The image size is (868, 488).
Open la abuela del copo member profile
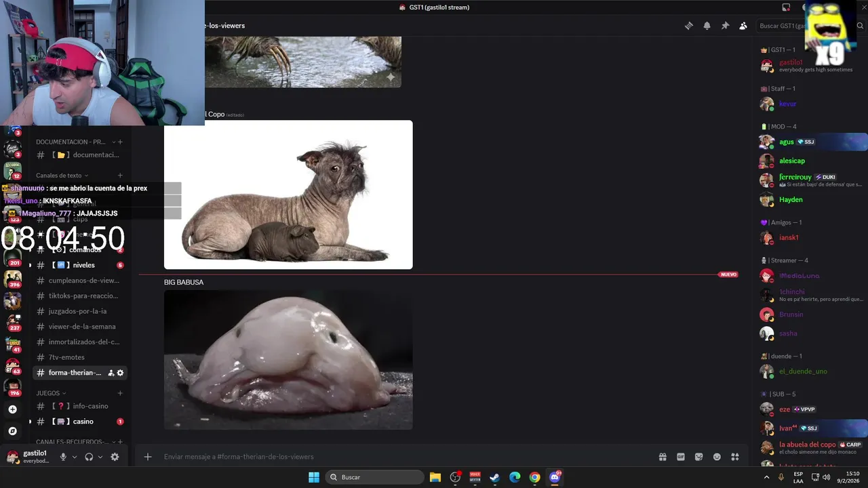click(x=810, y=447)
